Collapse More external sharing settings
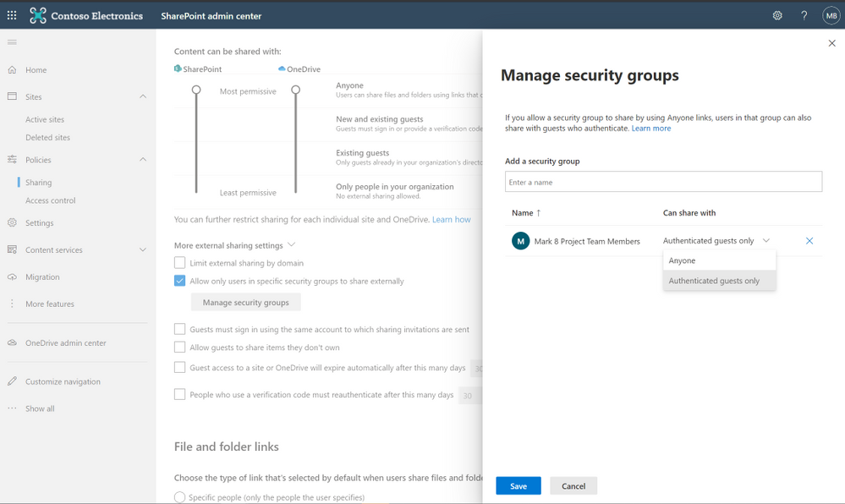Viewport: 845px width, 504px height. click(292, 244)
